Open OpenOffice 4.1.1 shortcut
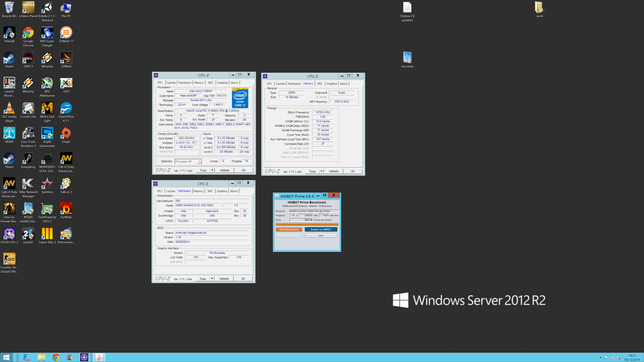Image resolution: width=644 pixels, height=362 pixels. (x=66, y=112)
